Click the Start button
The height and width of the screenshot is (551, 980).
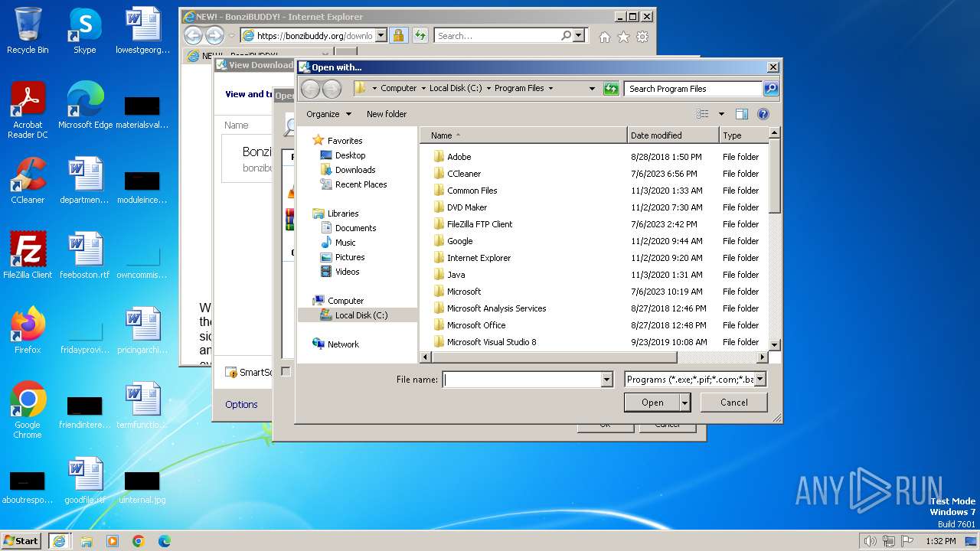click(x=21, y=541)
